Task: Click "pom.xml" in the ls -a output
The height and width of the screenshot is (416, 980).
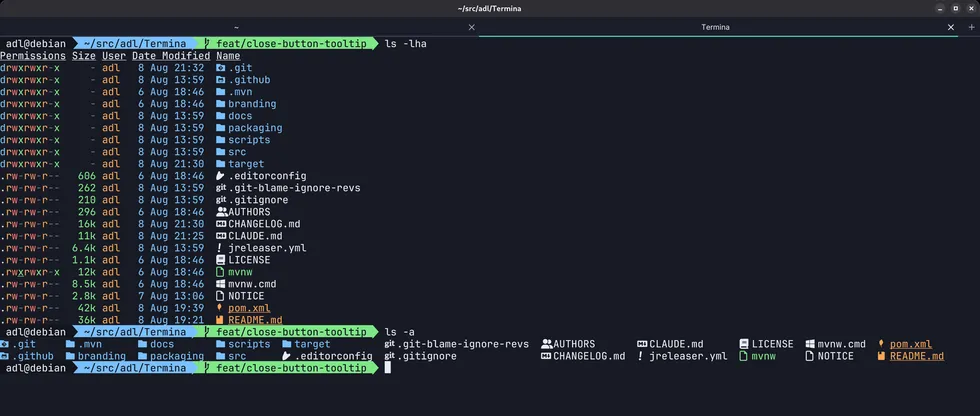Action: 911,344
